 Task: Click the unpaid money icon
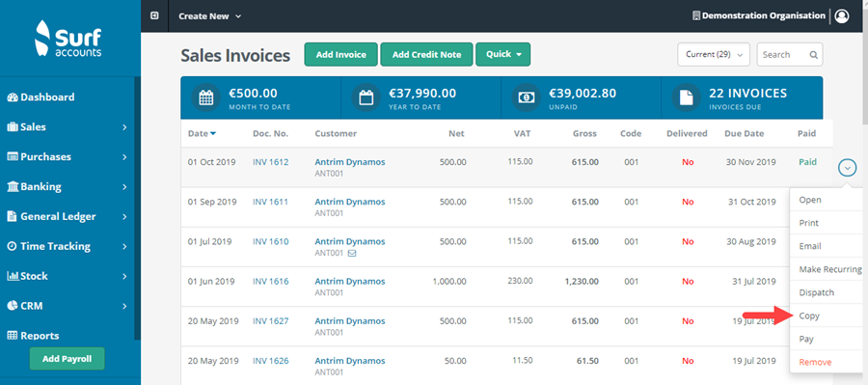coord(526,97)
